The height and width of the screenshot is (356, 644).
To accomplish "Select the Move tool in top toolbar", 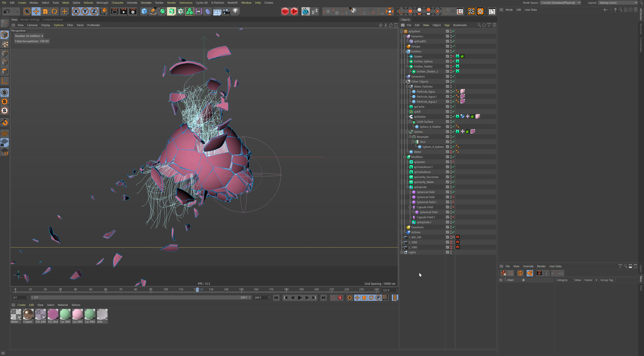I will click(36, 12).
